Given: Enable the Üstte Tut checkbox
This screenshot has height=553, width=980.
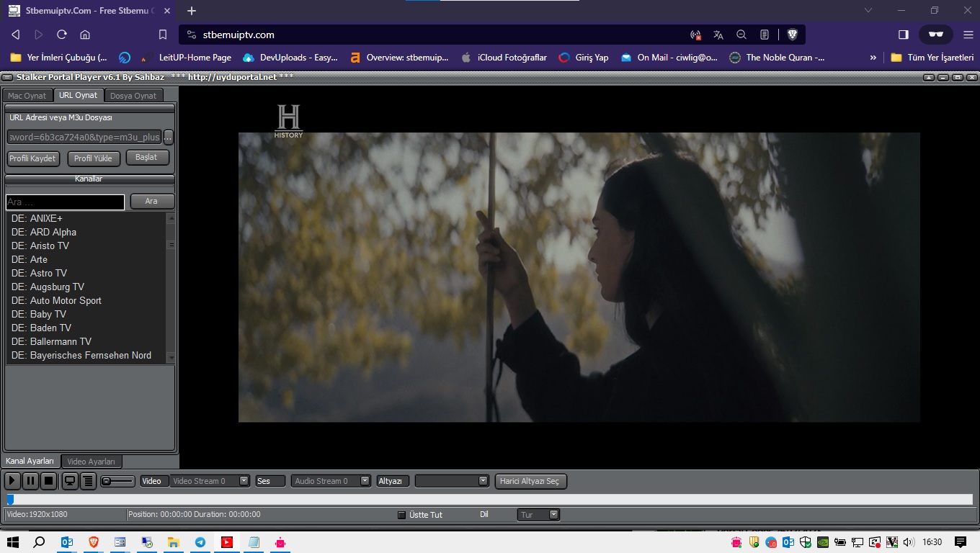Looking at the screenshot, I should [402, 515].
